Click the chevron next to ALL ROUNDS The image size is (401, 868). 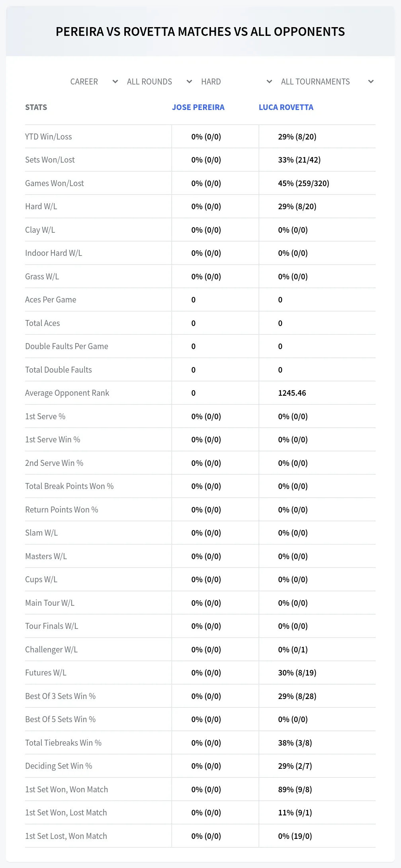[x=189, y=82]
